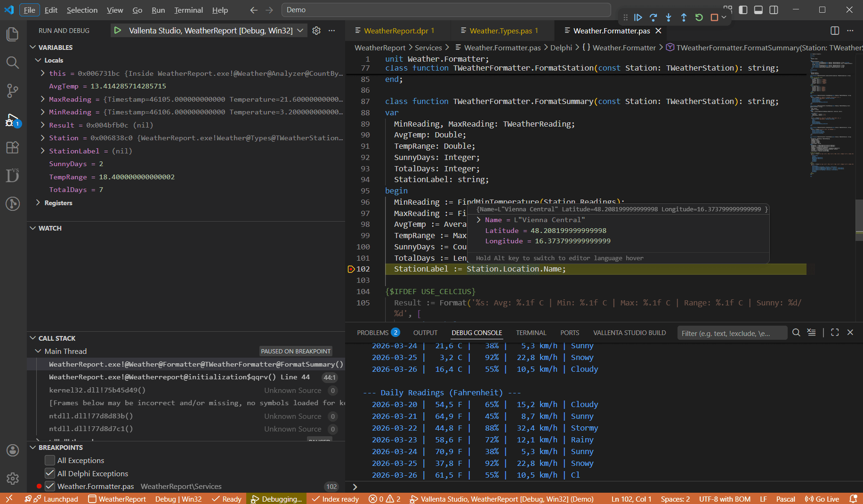Expand the MaxReading variable
The height and width of the screenshot is (504, 863).
tap(42, 99)
